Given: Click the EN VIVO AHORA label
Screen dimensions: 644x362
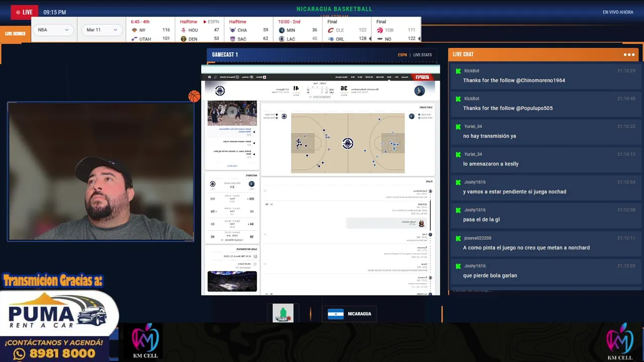Looking at the screenshot, I should point(618,12).
